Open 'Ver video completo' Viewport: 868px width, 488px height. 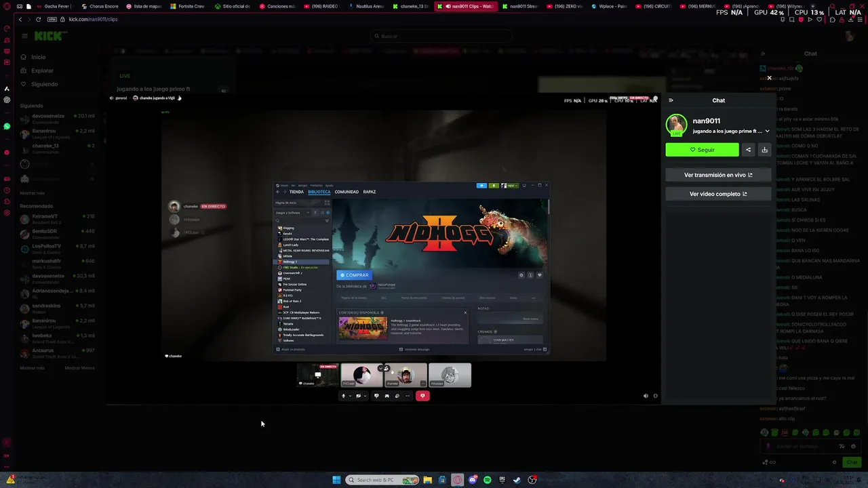pyautogui.click(x=718, y=194)
